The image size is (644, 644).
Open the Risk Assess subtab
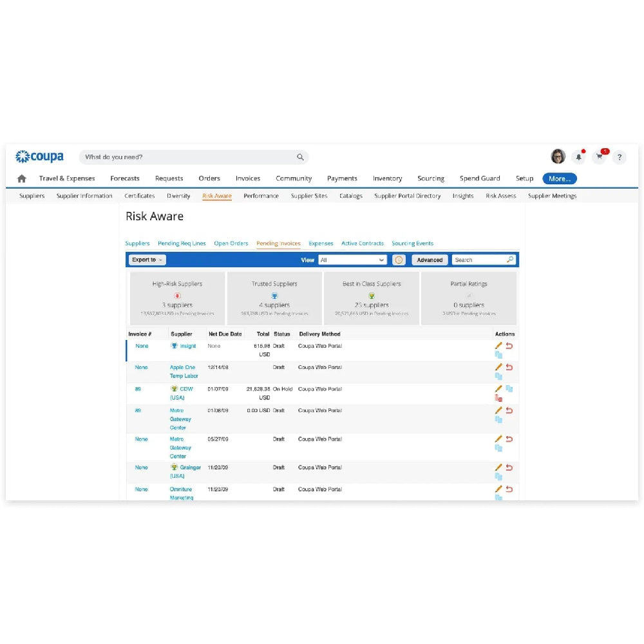(x=500, y=196)
